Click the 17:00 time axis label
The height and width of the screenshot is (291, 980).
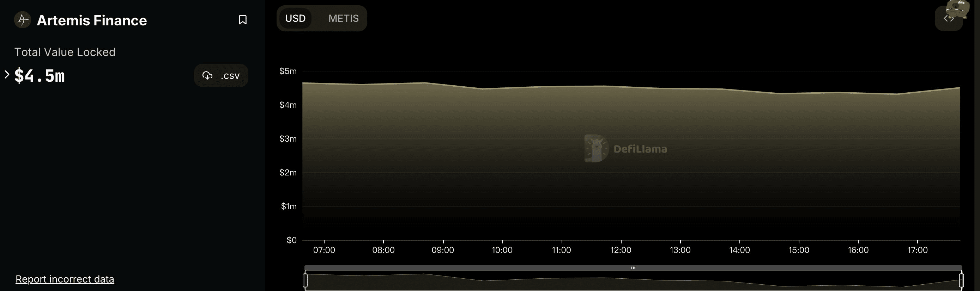[918, 250]
